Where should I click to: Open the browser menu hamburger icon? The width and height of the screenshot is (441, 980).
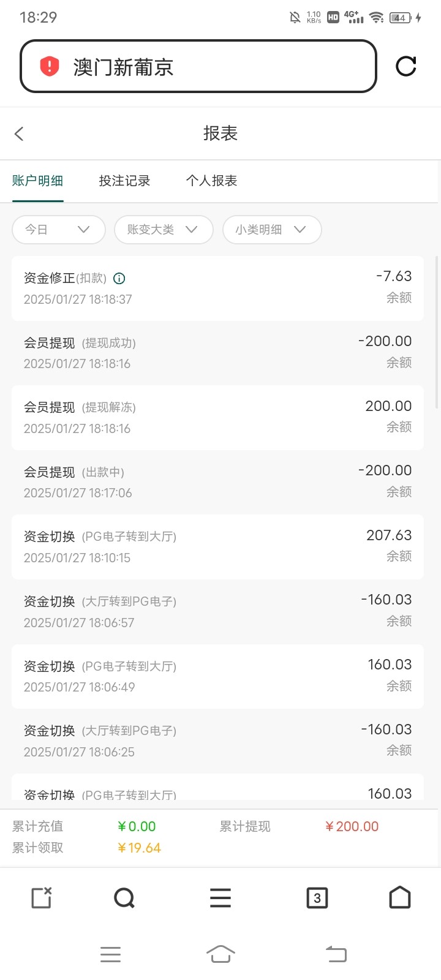pyautogui.click(x=221, y=898)
